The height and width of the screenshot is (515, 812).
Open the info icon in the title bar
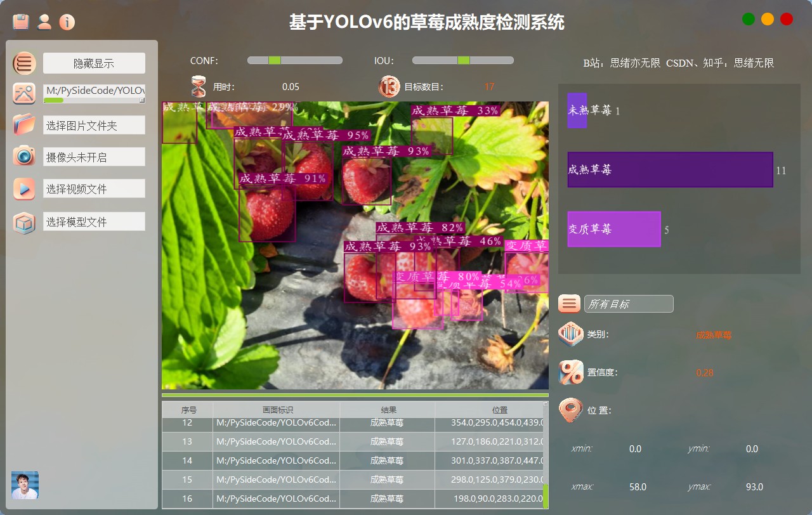(67, 22)
